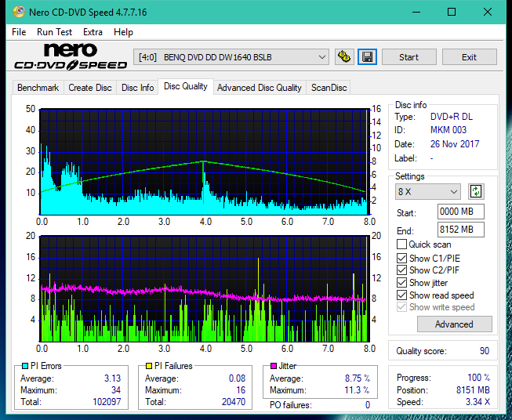This screenshot has height=420, width=512.
Task: Click the Show write speed checkbox
Action: click(x=401, y=307)
